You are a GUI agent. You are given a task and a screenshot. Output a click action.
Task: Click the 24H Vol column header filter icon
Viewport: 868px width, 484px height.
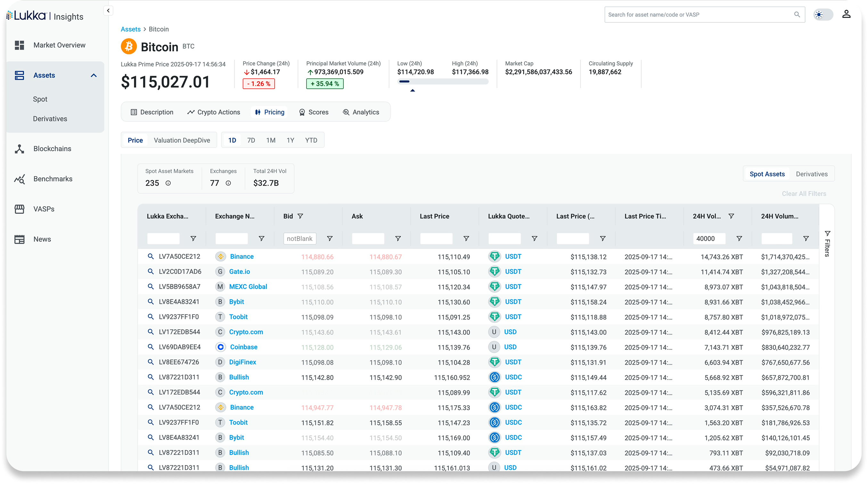point(731,216)
